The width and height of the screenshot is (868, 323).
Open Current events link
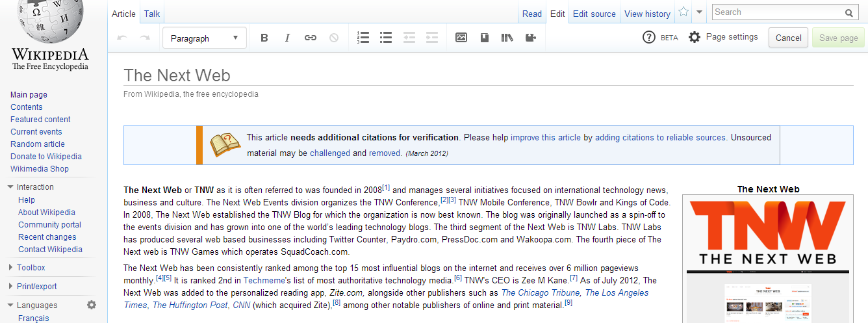coord(36,132)
